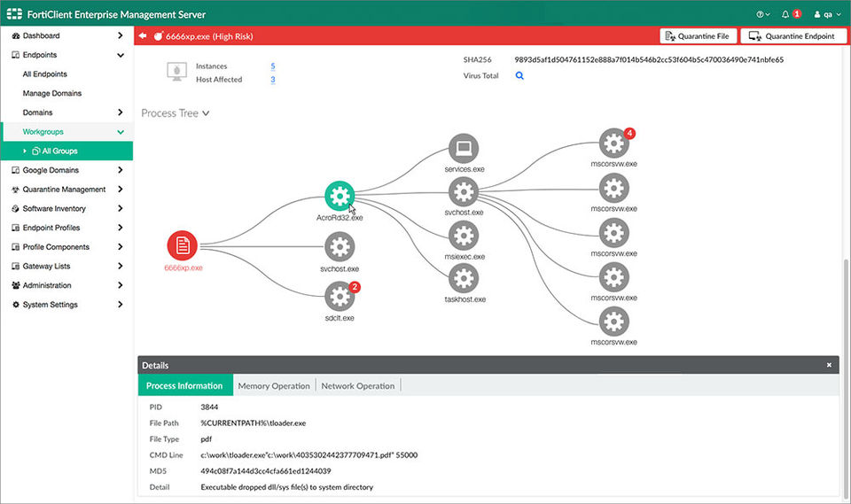This screenshot has width=851, height=504.
Task: Select the bottom mscorsvw.exe node
Action: pyautogui.click(x=613, y=322)
